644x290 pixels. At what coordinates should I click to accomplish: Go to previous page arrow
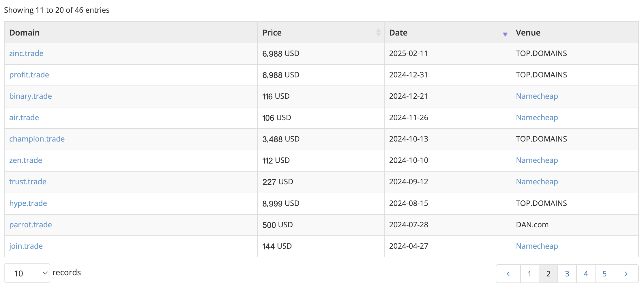point(508,274)
